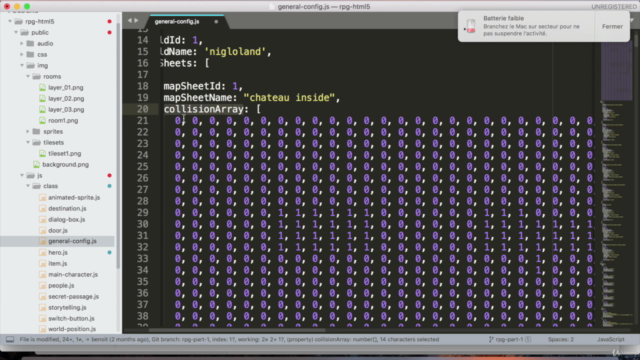The height and width of the screenshot is (360, 640).
Task: Click line number 20 in gutter
Action: (142, 109)
